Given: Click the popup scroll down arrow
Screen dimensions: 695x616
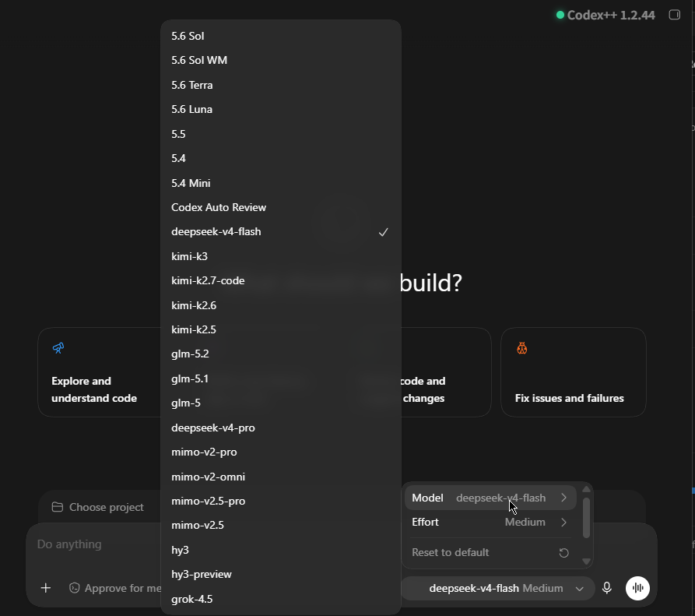Looking at the screenshot, I should click(586, 561).
